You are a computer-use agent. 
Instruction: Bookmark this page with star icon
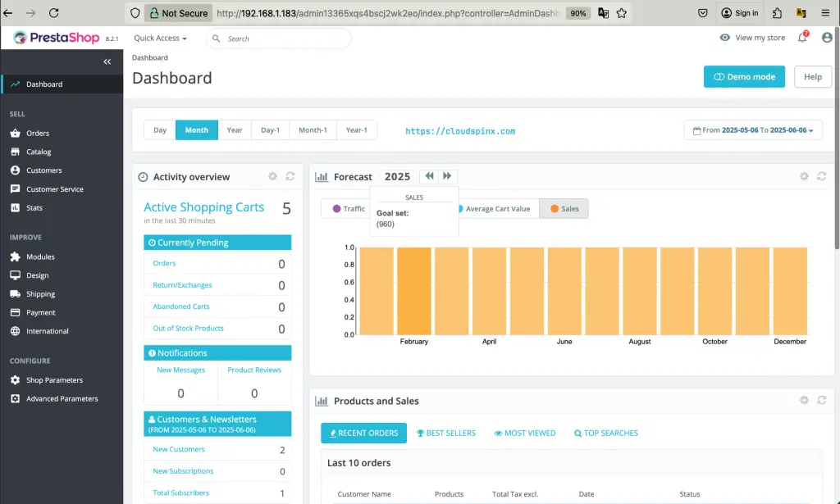(622, 13)
